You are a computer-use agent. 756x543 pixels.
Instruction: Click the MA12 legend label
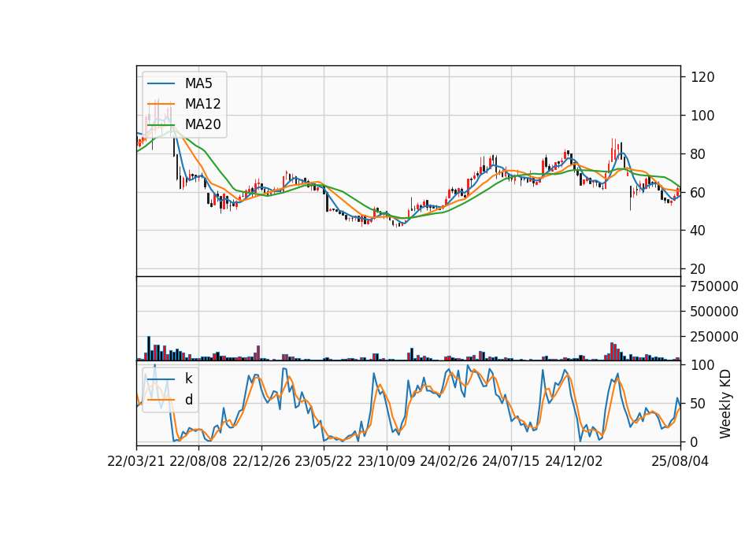[x=202, y=104]
